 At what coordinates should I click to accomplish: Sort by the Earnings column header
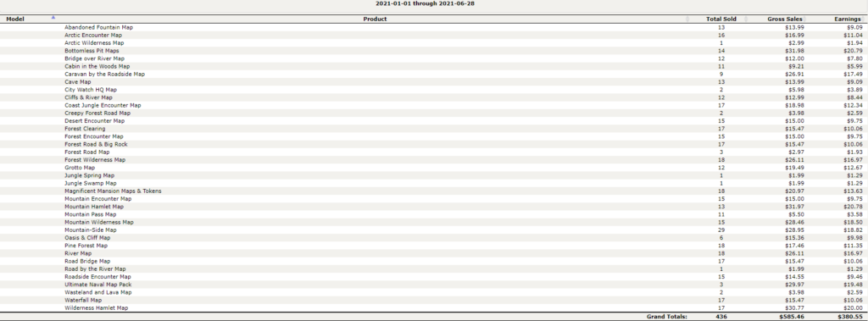[x=847, y=19]
